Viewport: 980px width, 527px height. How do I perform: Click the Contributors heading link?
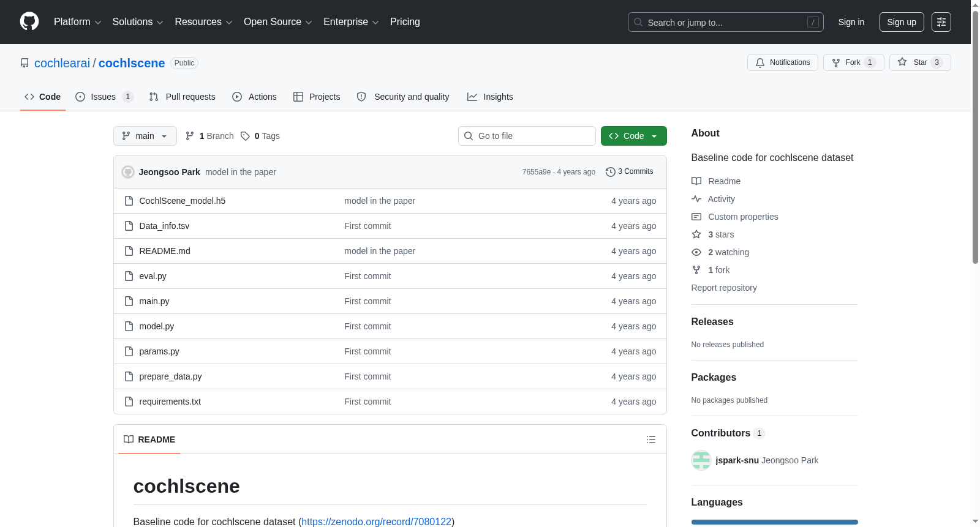coord(721,433)
